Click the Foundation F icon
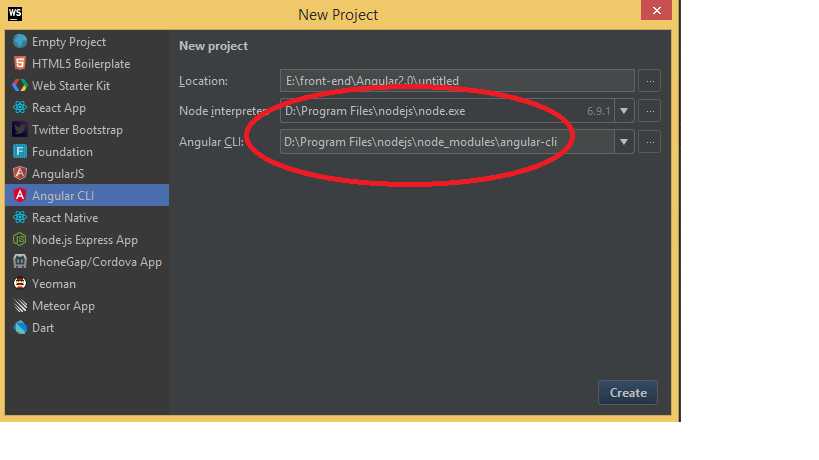This screenshot has width=819, height=460. (x=20, y=151)
